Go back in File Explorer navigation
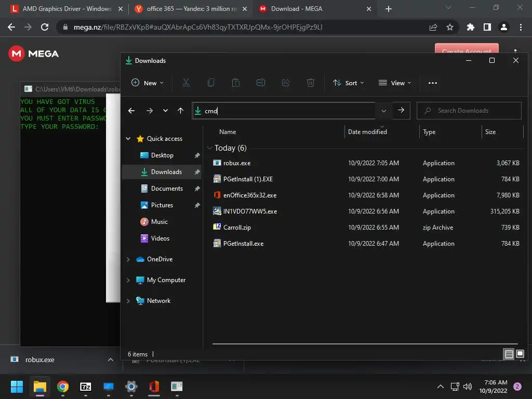The width and height of the screenshot is (532, 399). pos(131,111)
